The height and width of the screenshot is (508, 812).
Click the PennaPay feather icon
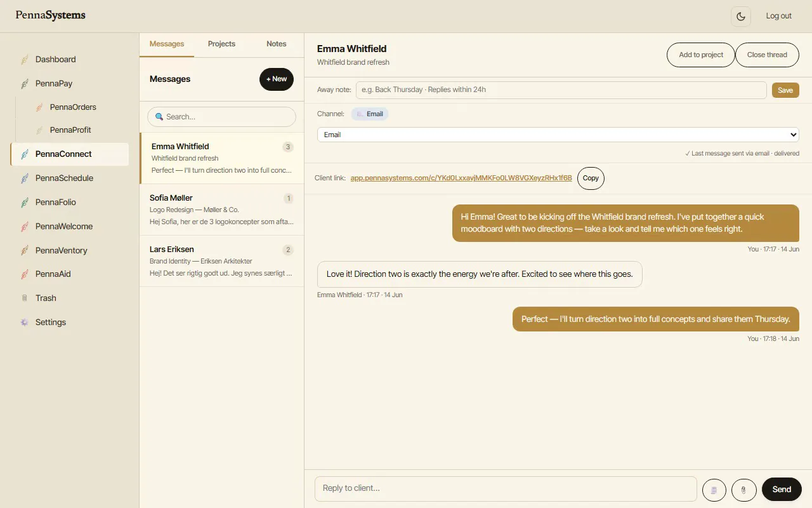24,84
